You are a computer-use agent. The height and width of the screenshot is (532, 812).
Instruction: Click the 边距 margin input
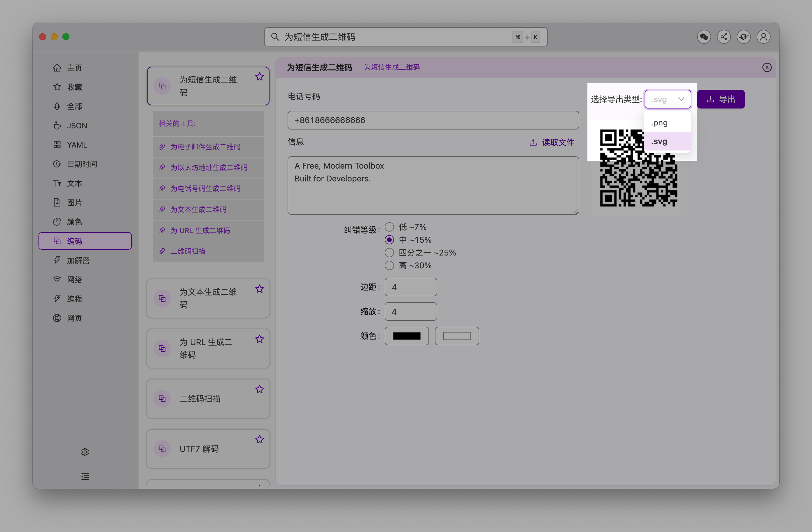(411, 287)
